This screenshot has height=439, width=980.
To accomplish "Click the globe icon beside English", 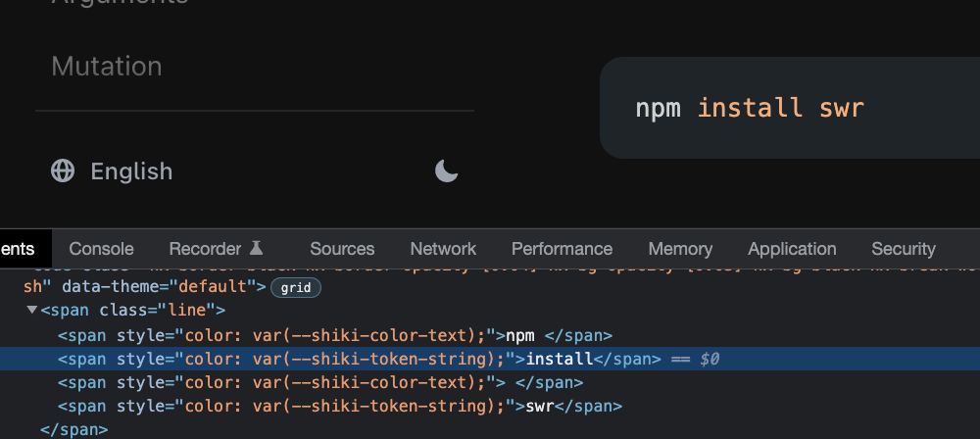I will (x=63, y=171).
